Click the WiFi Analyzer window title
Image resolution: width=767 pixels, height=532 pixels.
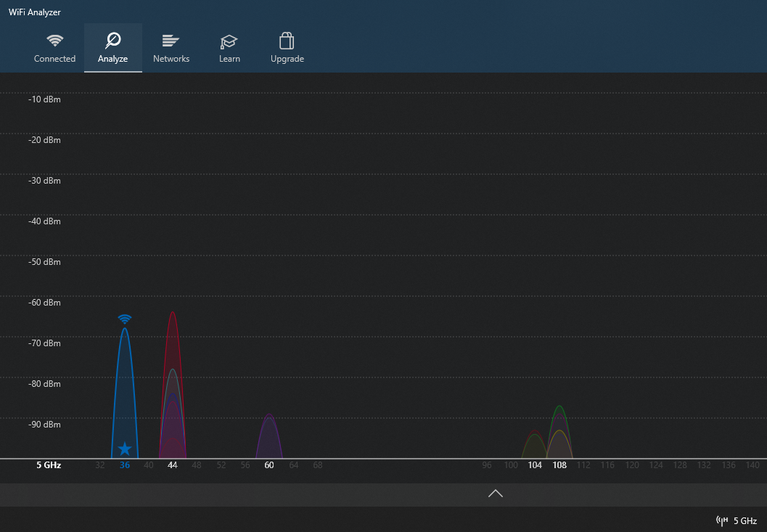coord(34,12)
